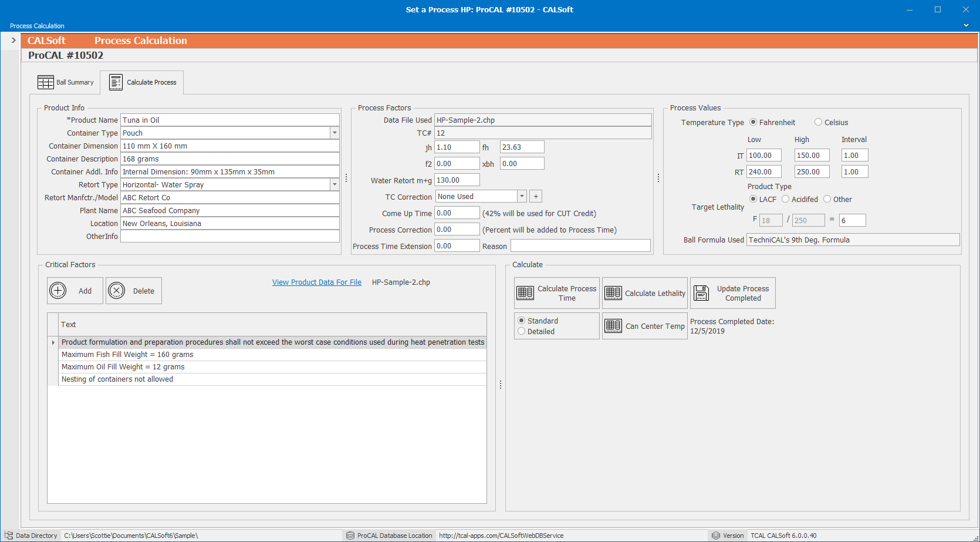Select Standard calculation mode
980x542 pixels.
[522, 321]
